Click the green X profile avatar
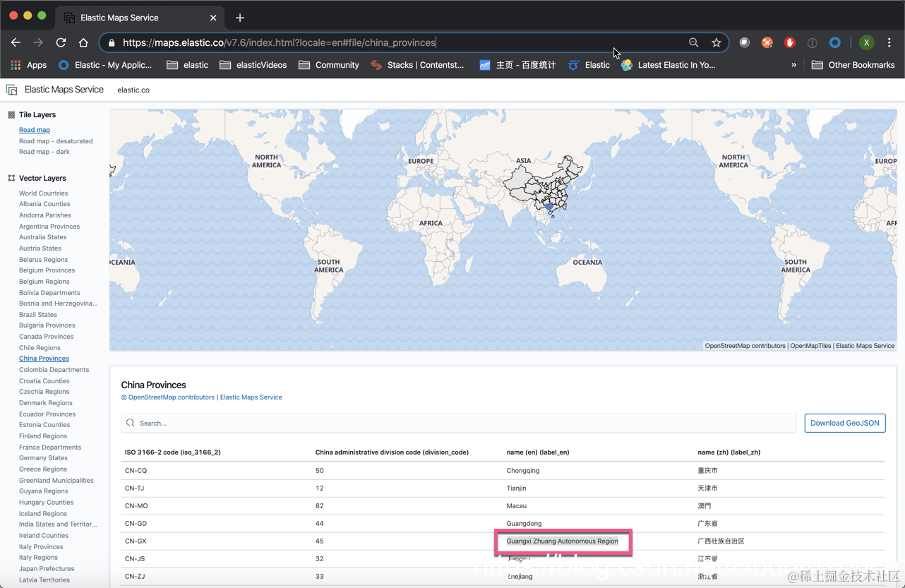This screenshot has height=588, width=905. [866, 42]
